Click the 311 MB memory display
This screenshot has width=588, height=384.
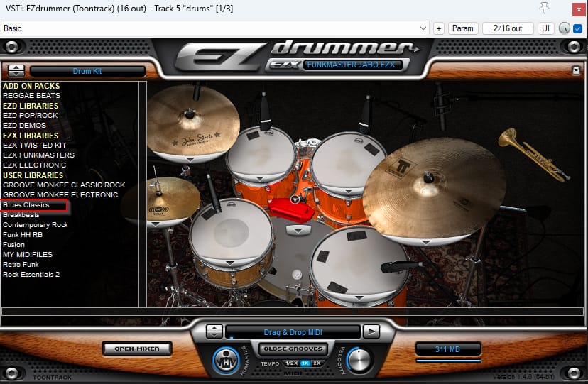[x=448, y=349]
